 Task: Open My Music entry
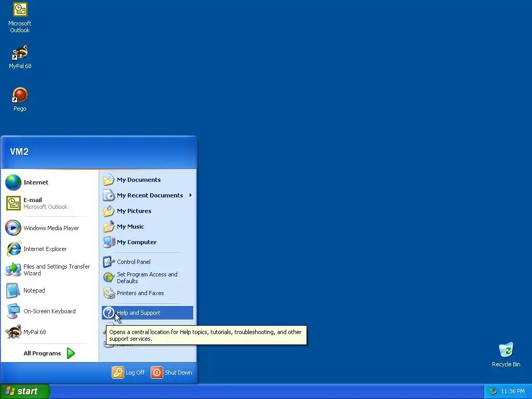point(148,227)
